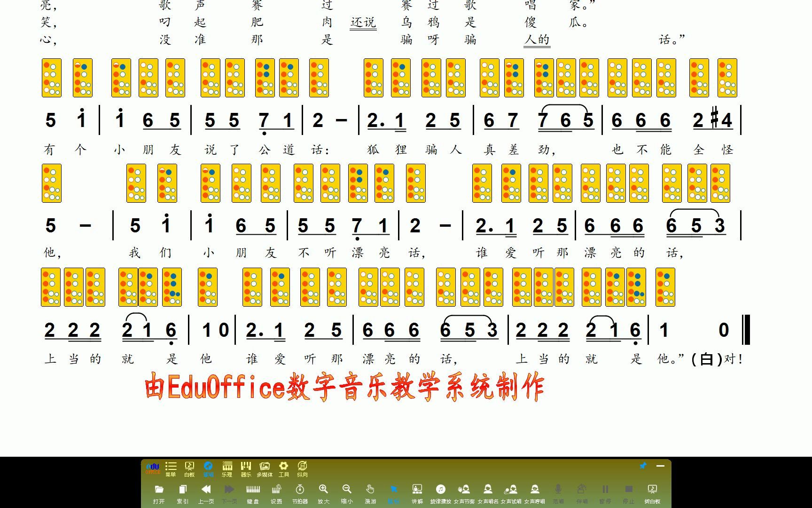Screen dimensions: 812x508
Task: Click the EduOffice logo in toolbar
Action: pyautogui.click(x=153, y=468)
